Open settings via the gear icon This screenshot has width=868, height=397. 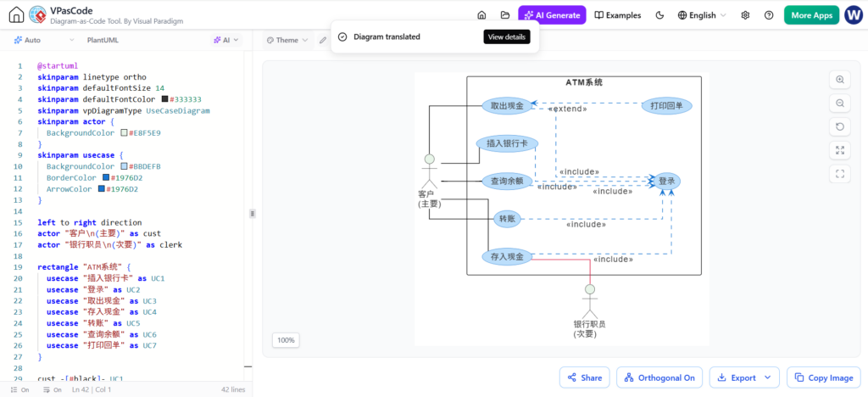(745, 15)
